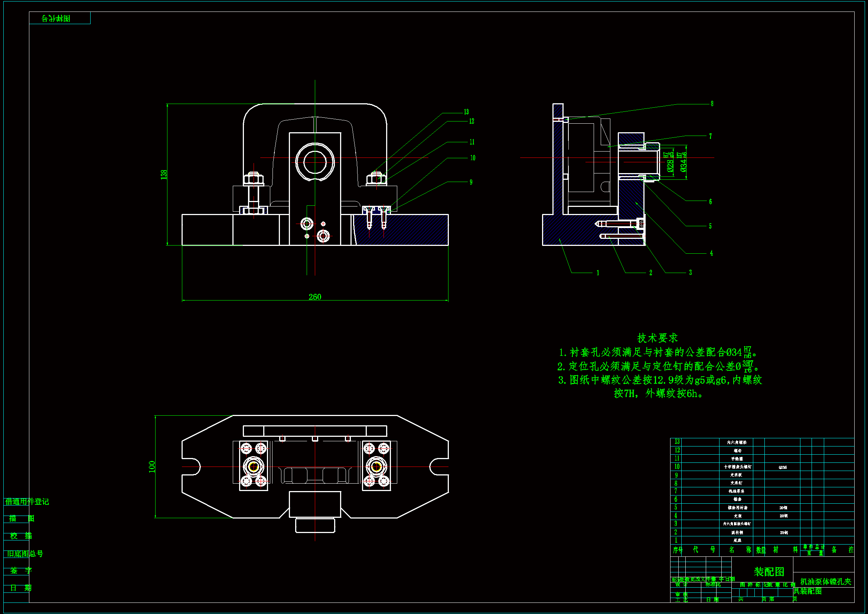Select balloon number 13 in front view
Screen dimensions: 868x614
point(466,112)
